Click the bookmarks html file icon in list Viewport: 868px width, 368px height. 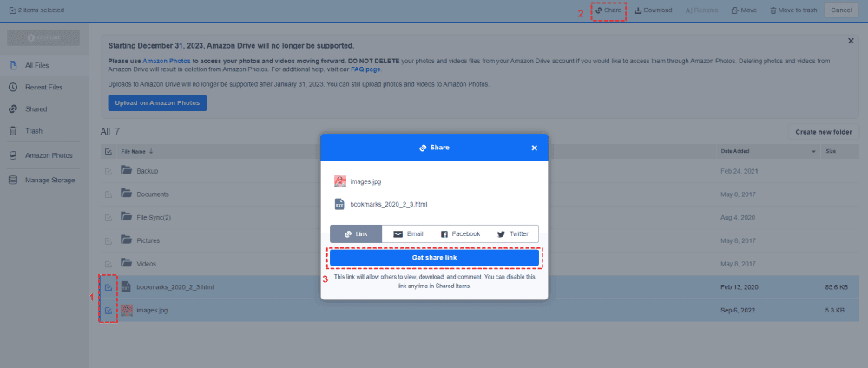[126, 287]
